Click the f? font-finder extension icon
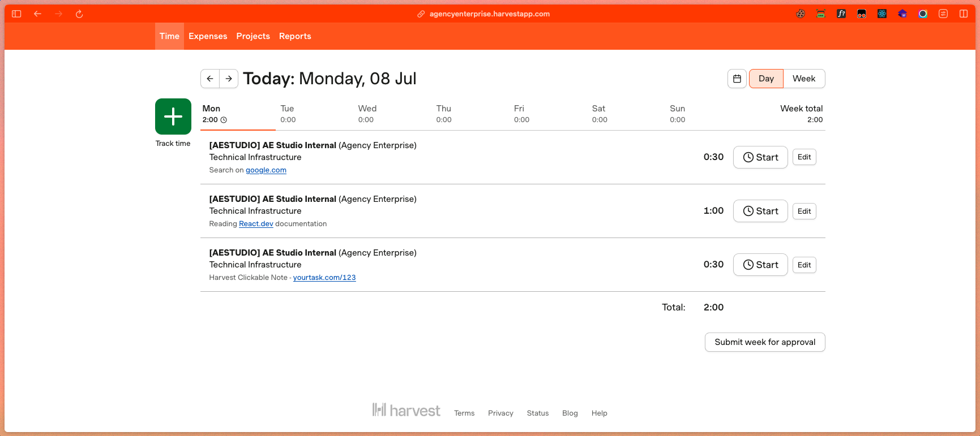 point(841,14)
